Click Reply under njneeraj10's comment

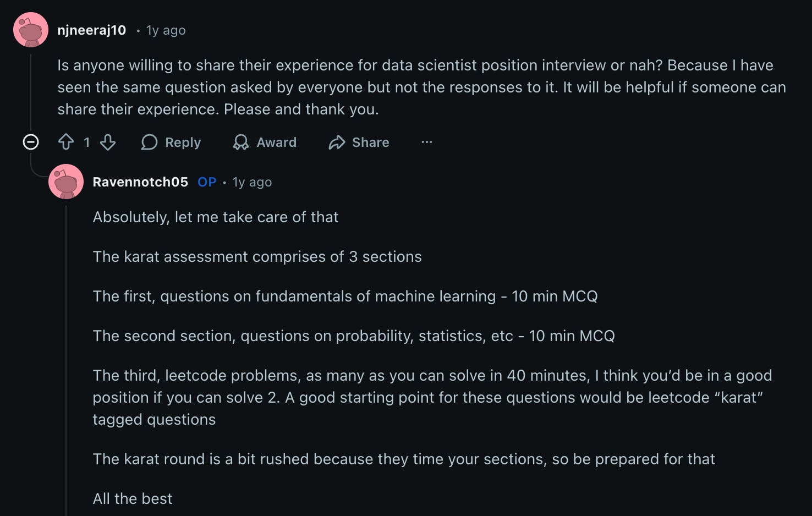click(x=171, y=142)
